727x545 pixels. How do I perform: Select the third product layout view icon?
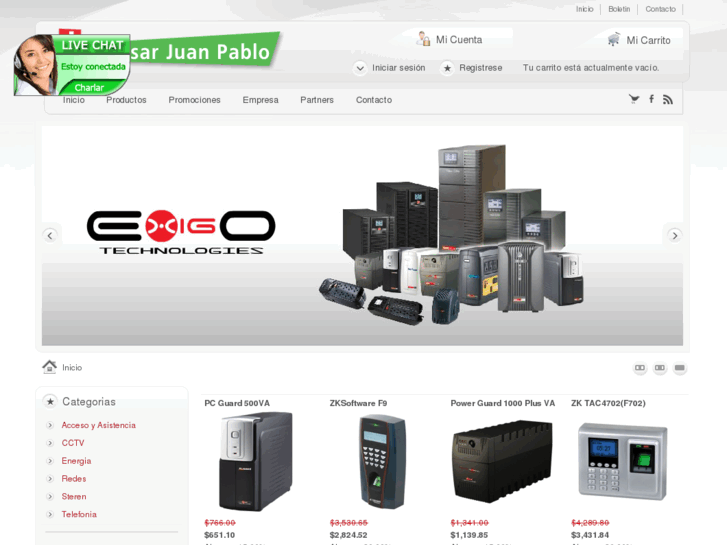click(680, 368)
